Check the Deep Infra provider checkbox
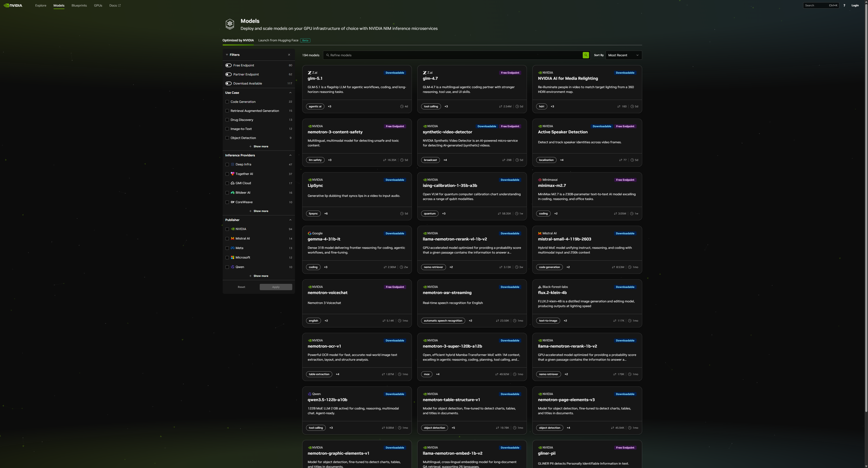The height and width of the screenshot is (468, 868). coord(227,165)
